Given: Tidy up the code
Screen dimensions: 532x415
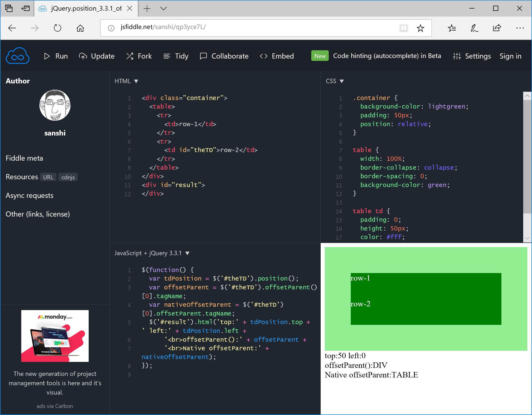Looking at the screenshot, I should (176, 56).
